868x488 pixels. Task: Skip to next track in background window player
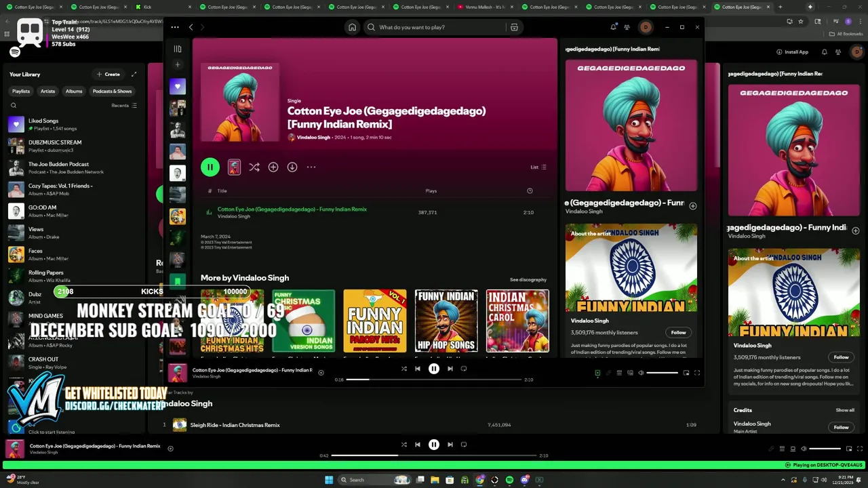pos(450,445)
